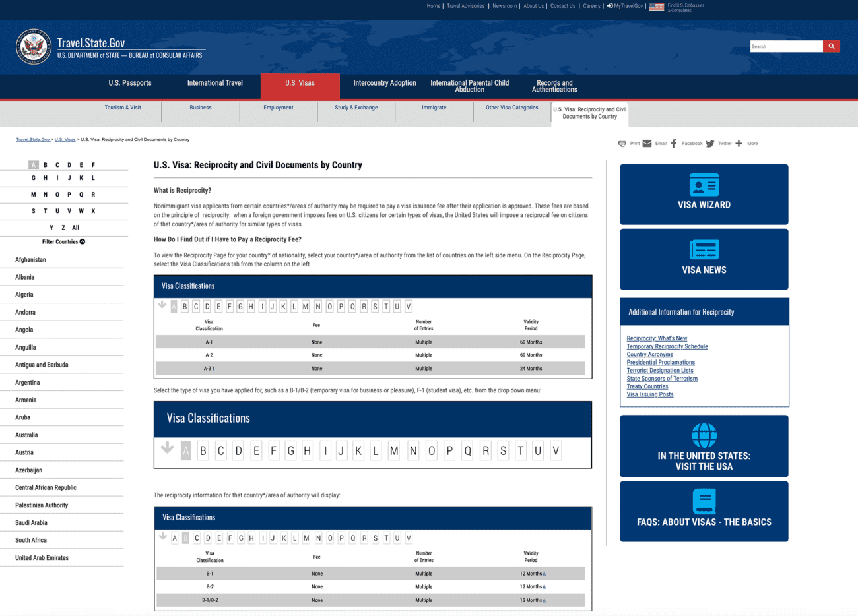858x616 pixels.
Task: Click the Department of State seal logo
Action: point(34,47)
